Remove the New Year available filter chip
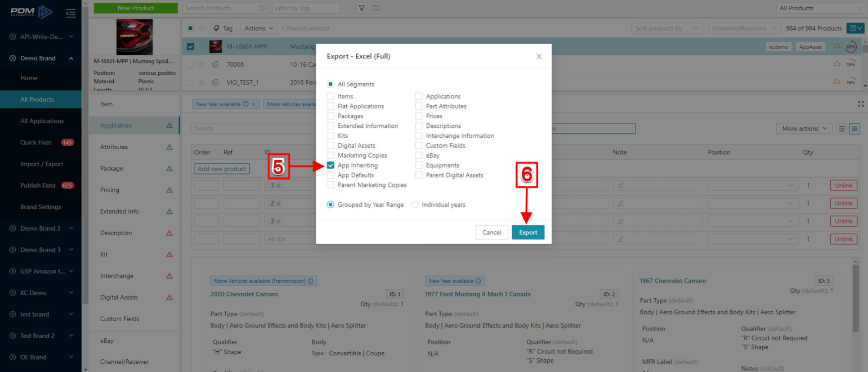Viewport: 868px width, 372px height. (x=254, y=104)
